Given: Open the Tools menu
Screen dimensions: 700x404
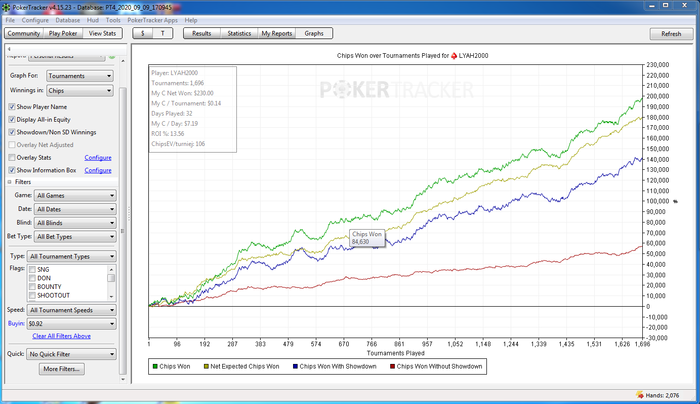Looking at the screenshot, I should (x=113, y=21).
